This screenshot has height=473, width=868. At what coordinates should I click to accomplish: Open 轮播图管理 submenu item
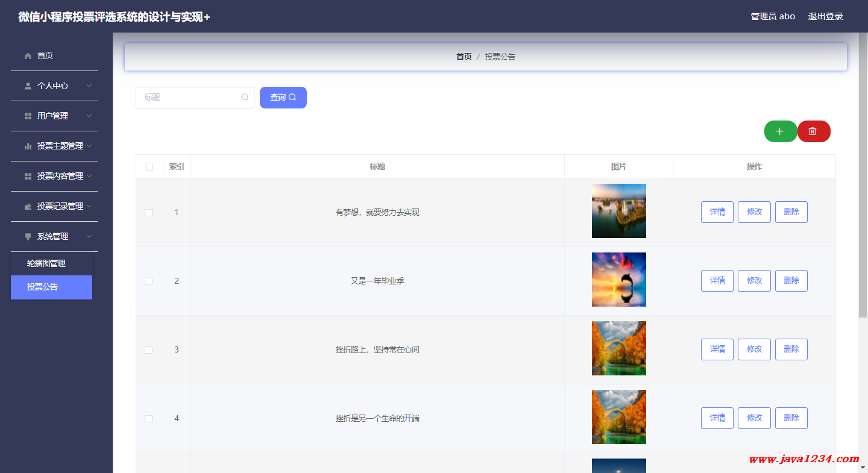pyautogui.click(x=51, y=263)
